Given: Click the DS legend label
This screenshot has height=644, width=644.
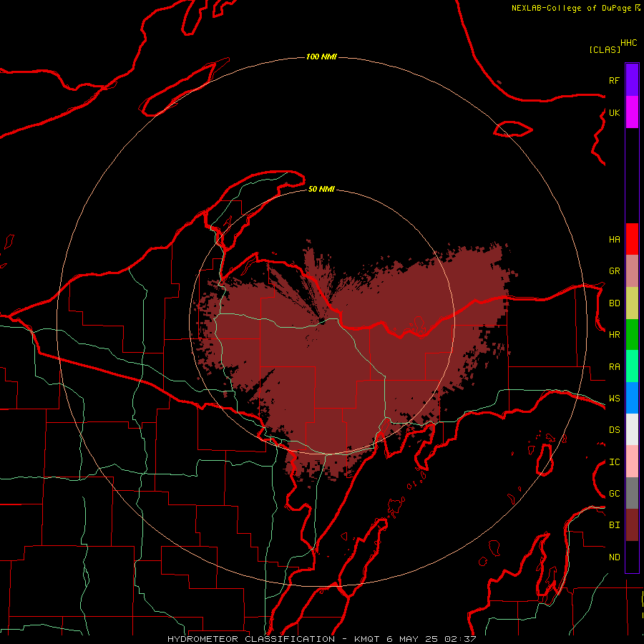Looking at the screenshot, I should point(614,430).
